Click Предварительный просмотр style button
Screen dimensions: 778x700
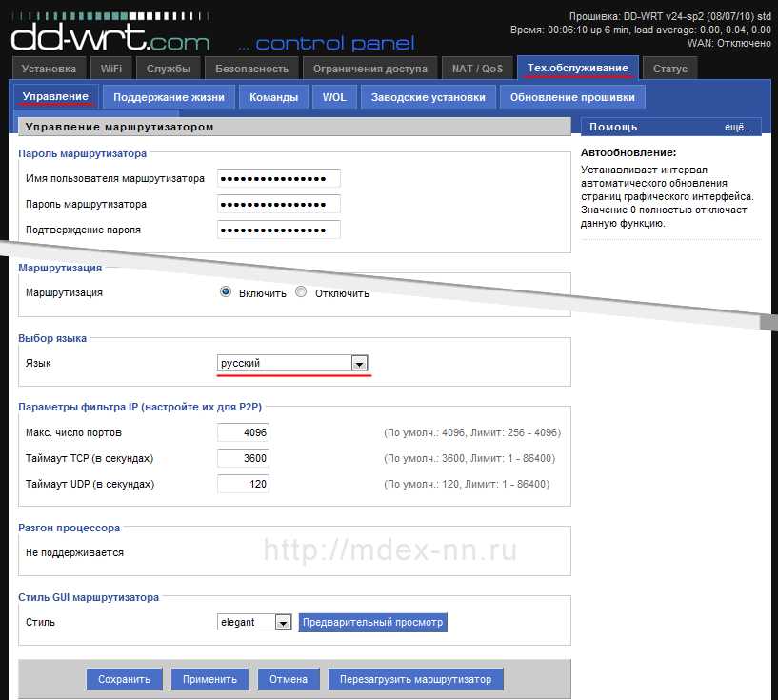372,622
